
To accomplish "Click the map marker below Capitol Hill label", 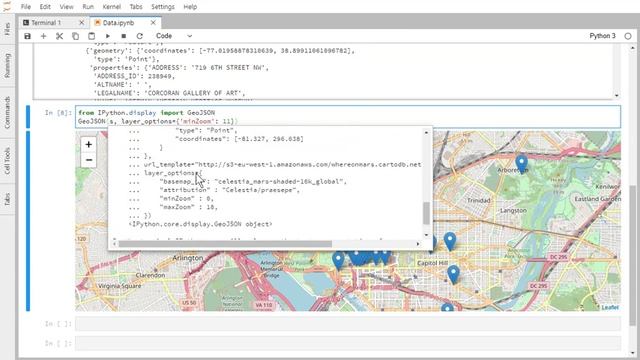I will point(453,274).
